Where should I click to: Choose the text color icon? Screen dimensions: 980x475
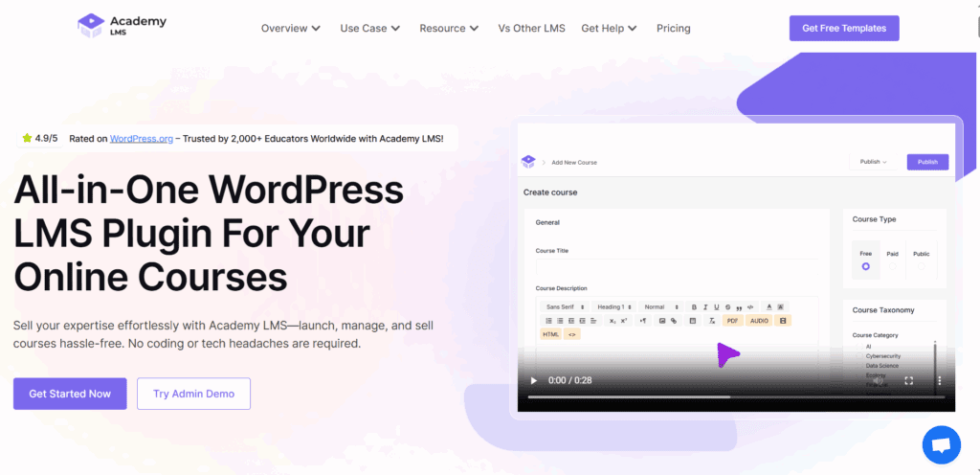point(769,306)
